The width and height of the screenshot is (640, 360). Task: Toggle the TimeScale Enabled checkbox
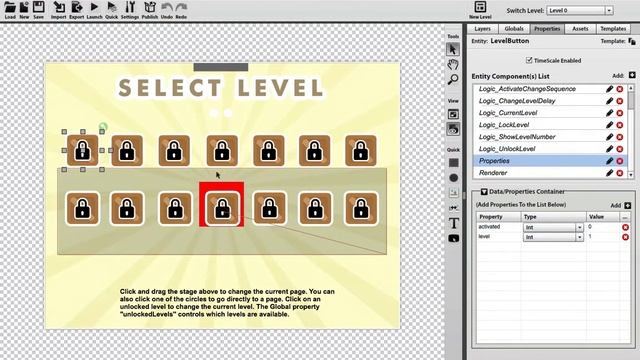pyautogui.click(x=529, y=60)
